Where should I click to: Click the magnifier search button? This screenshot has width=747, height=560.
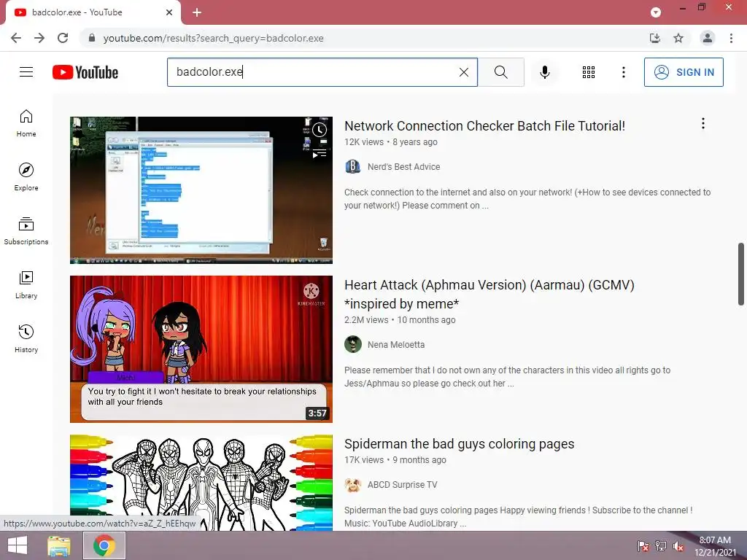click(500, 72)
